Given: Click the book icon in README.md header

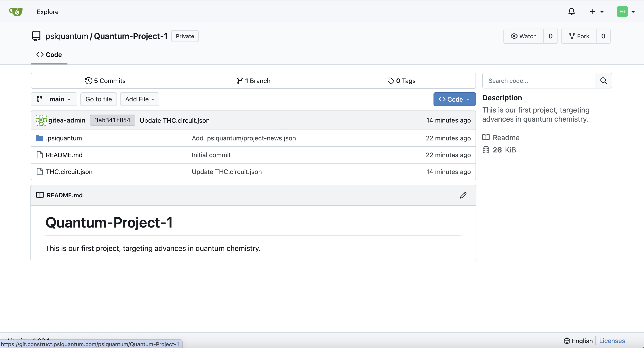Looking at the screenshot, I should coord(40,195).
